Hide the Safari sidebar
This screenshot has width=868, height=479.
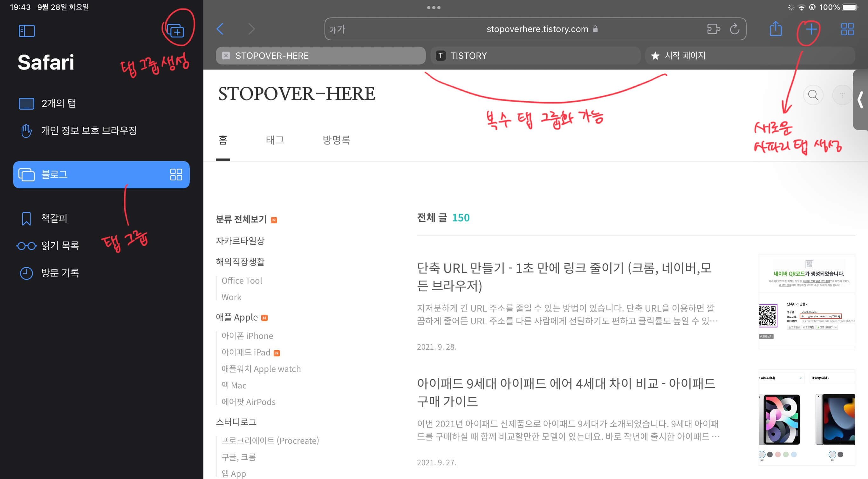pos(27,31)
